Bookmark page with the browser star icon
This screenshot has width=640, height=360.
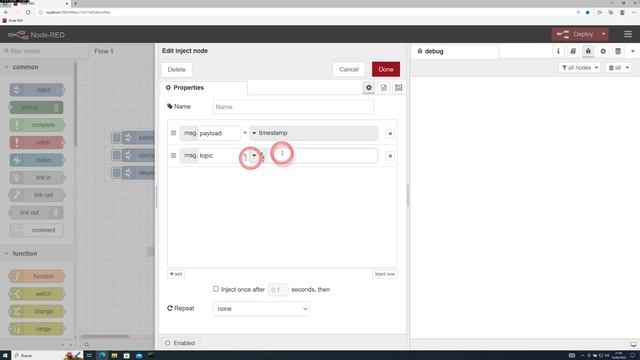pyautogui.click(x=588, y=12)
